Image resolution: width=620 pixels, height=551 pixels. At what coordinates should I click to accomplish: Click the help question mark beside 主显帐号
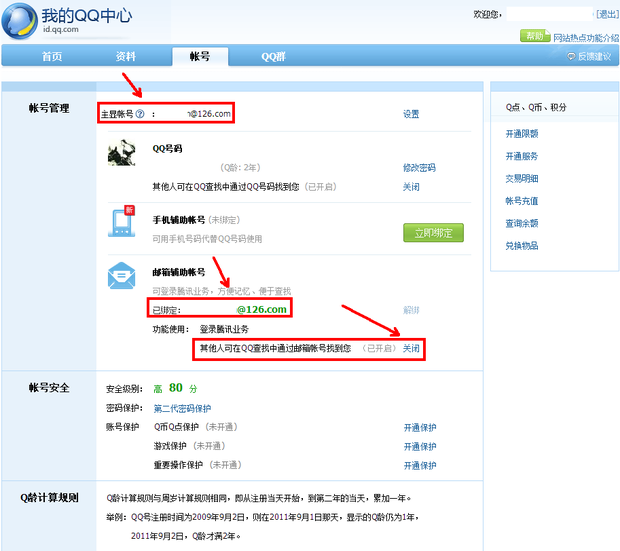tap(140, 114)
